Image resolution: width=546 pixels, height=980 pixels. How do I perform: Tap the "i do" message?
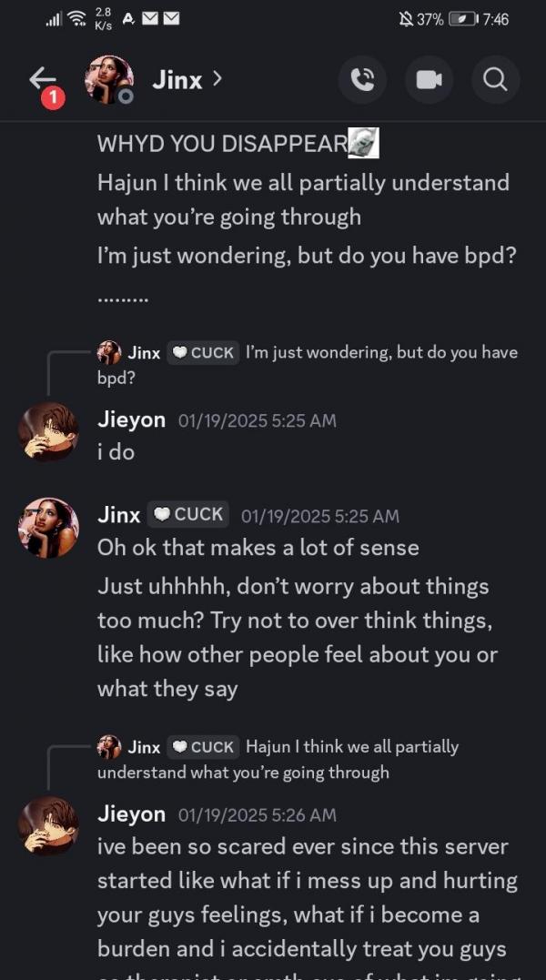116,452
